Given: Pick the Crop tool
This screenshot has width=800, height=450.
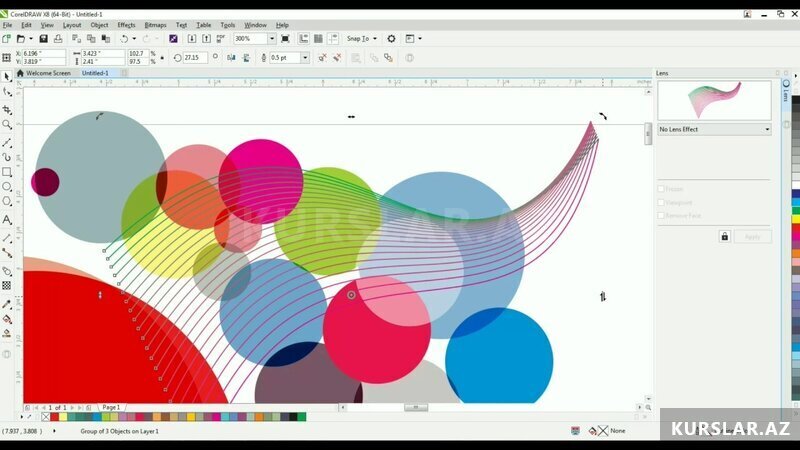Looking at the screenshot, I should pos(7,110).
